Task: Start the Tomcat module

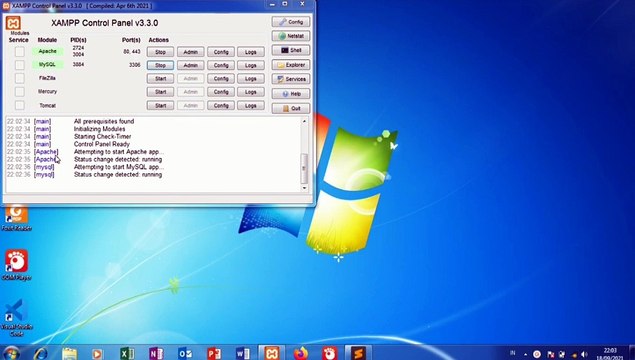Action: [160, 105]
